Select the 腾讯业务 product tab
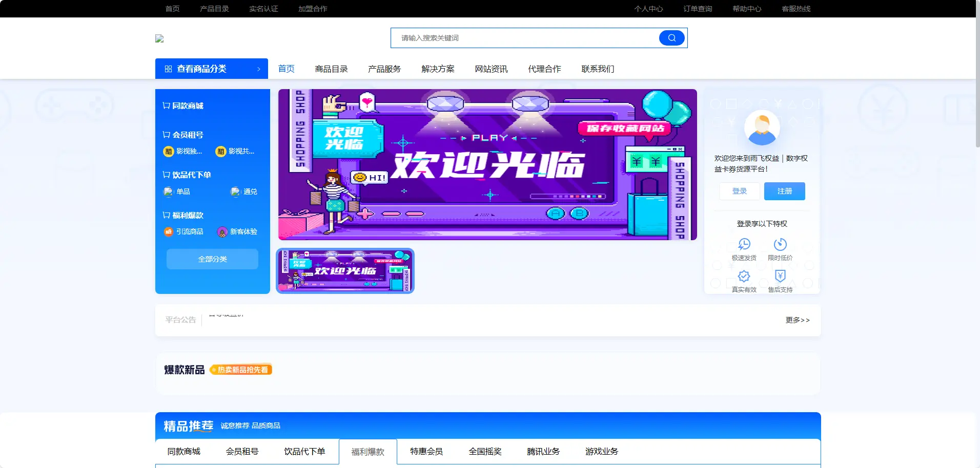 click(543, 452)
